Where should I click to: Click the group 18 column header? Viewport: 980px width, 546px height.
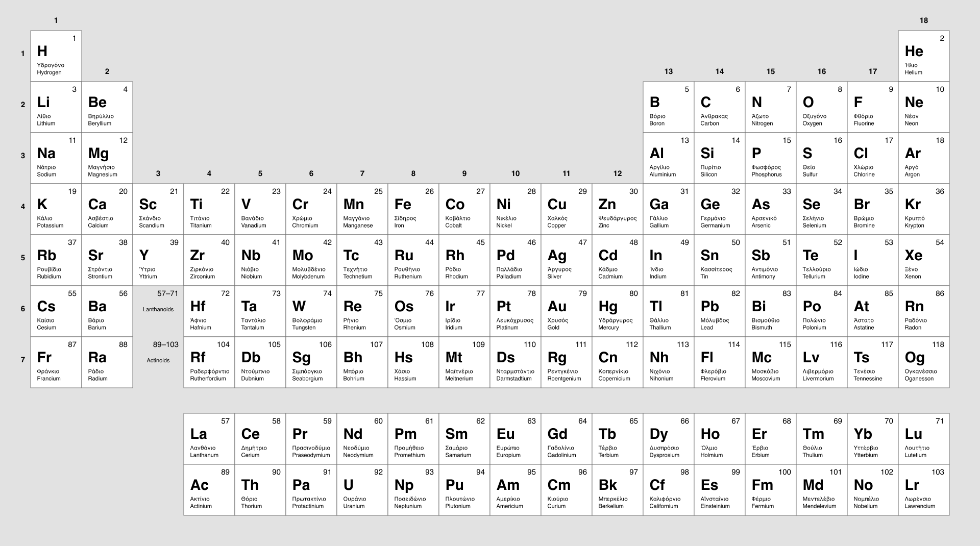[924, 20]
